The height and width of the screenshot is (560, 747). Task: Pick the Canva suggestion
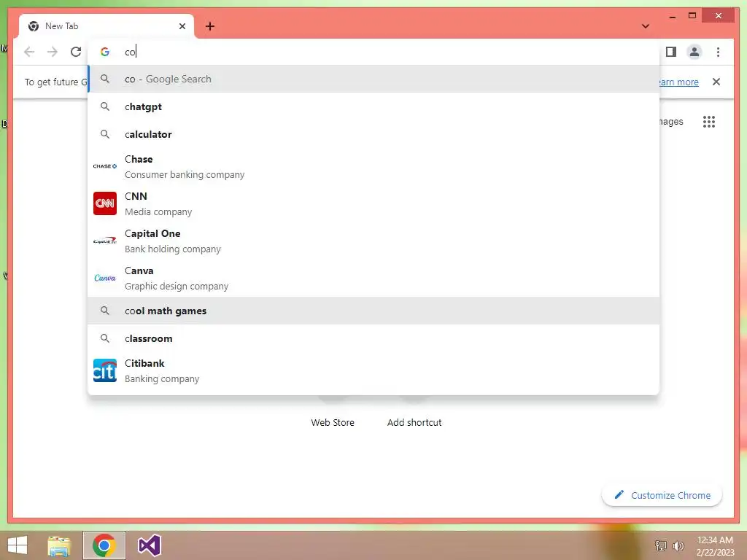[x=373, y=278]
